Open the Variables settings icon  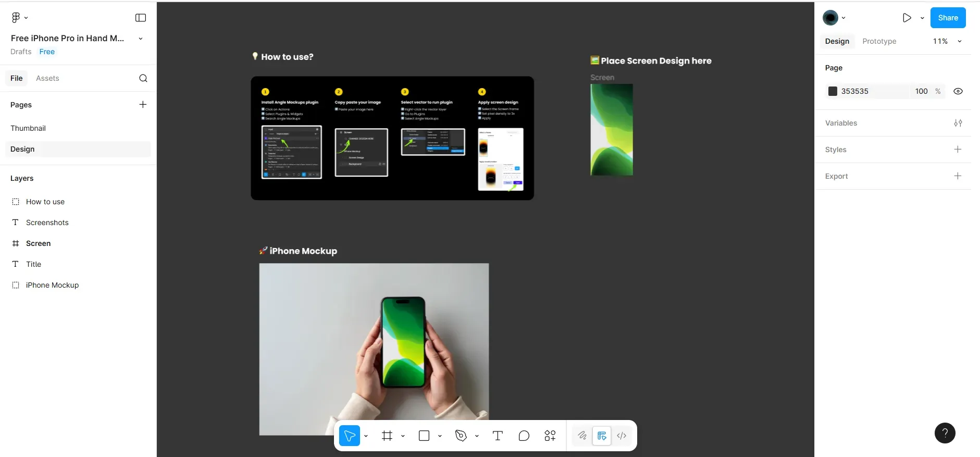click(958, 123)
